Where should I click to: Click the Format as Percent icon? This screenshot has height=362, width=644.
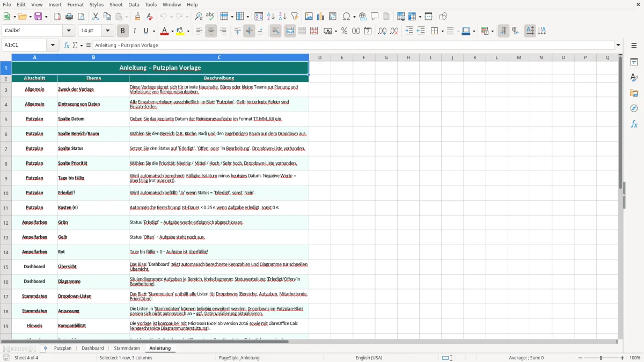(x=344, y=31)
